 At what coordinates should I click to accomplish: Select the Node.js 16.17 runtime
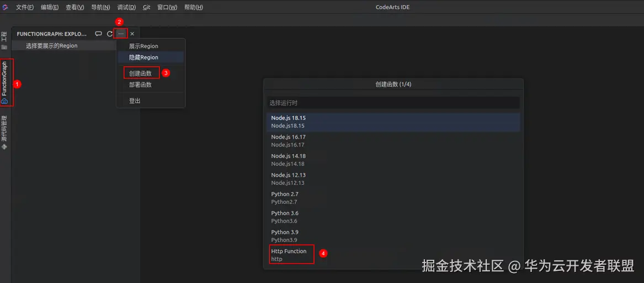[393, 141]
